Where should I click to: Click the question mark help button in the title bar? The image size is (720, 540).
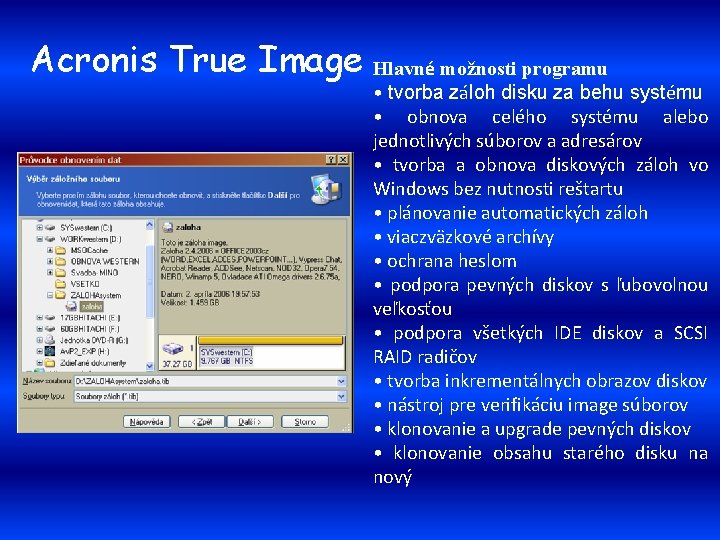[x=331, y=160]
